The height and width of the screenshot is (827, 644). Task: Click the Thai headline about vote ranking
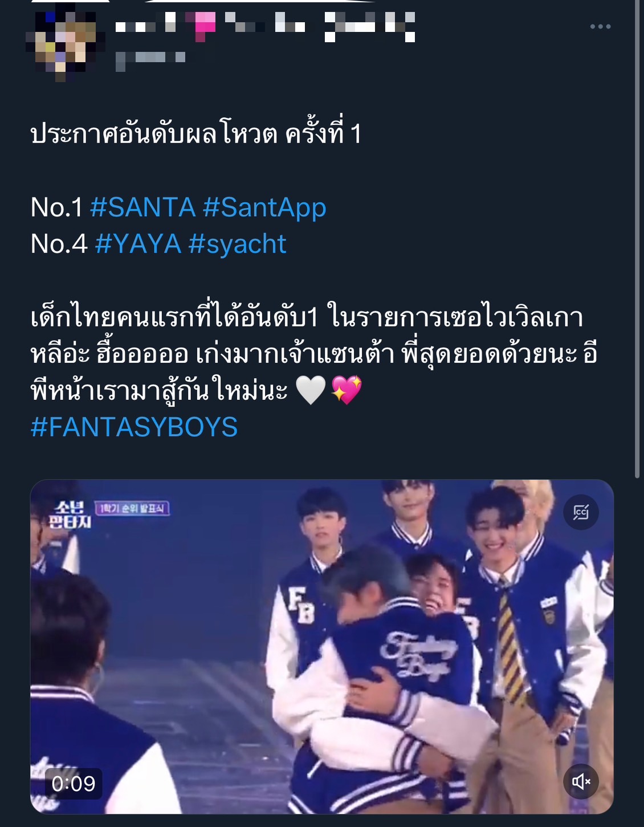pos(195,135)
